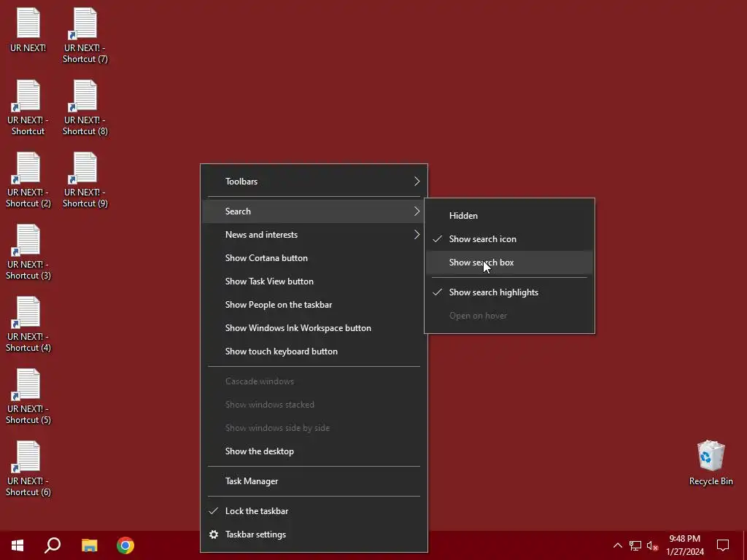Click the network status tray icon
747x560 pixels.
(x=635, y=545)
